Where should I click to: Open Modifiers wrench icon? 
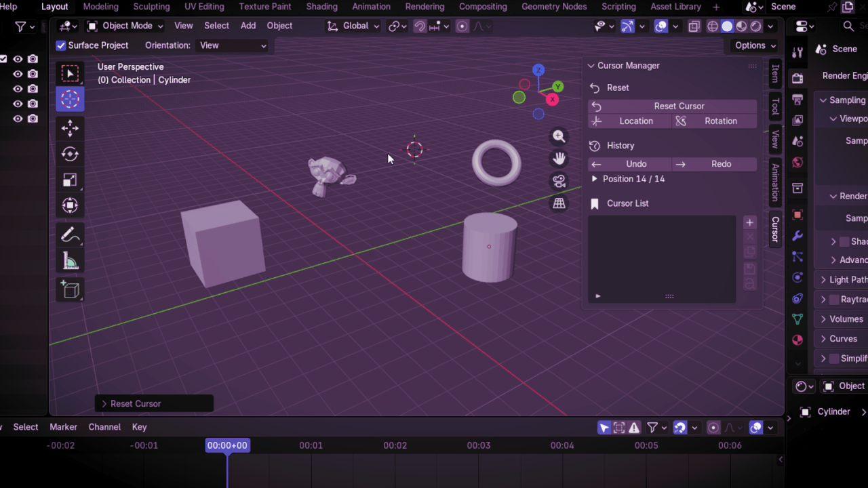(797, 236)
